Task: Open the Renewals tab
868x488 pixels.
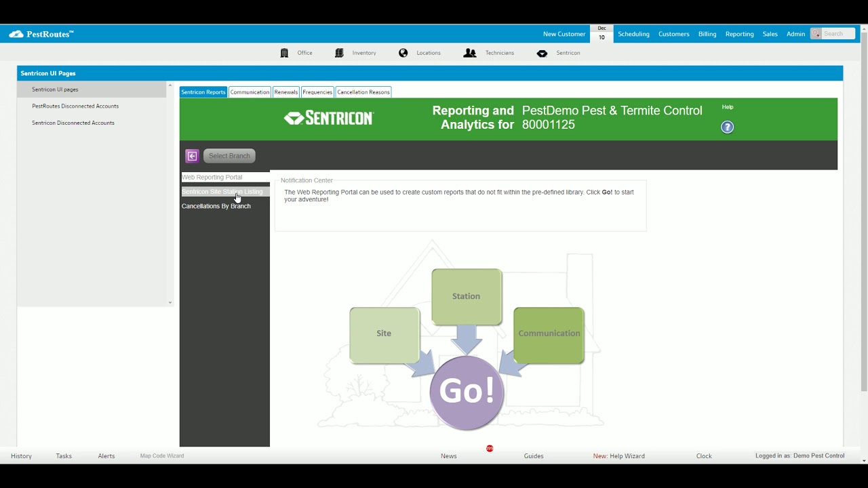Action: pyautogui.click(x=286, y=92)
